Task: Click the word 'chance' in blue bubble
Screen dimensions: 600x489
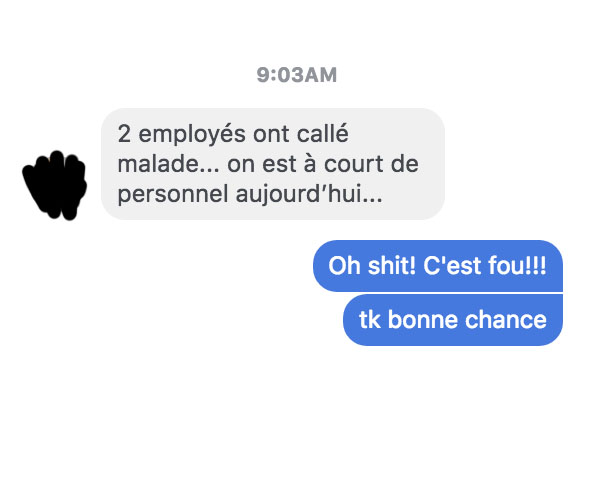Action: (x=506, y=320)
